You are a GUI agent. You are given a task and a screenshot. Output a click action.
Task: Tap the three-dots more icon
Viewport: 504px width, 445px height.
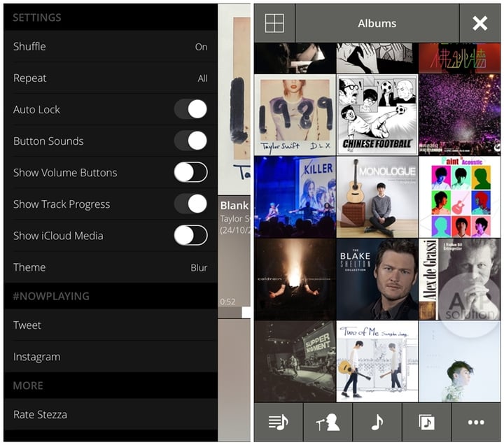click(x=476, y=422)
